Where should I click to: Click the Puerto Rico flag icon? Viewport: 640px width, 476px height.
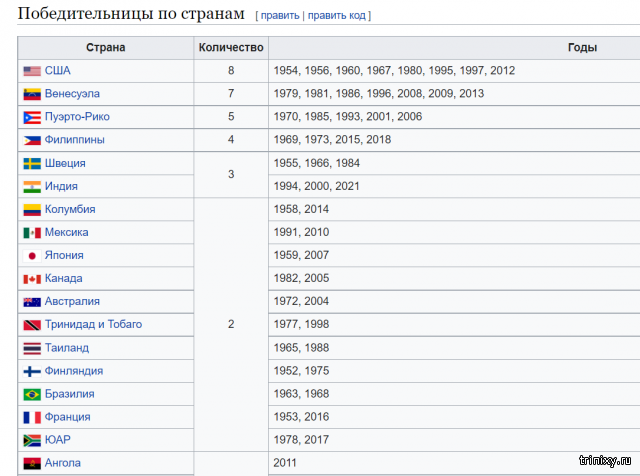(32, 118)
